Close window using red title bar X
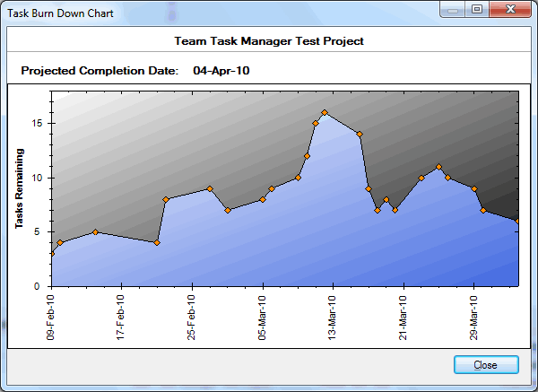The height and width of the screenshot is (392, 538). pyautogui.click(x=511, y=10)
